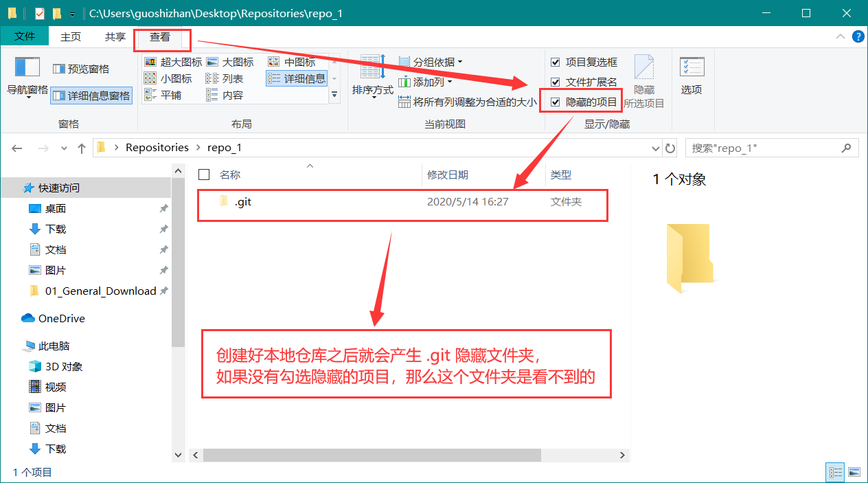The image size is (868, 483).
Task: Expand the address bar history dropdown arrow
Action: coord(655,148)
